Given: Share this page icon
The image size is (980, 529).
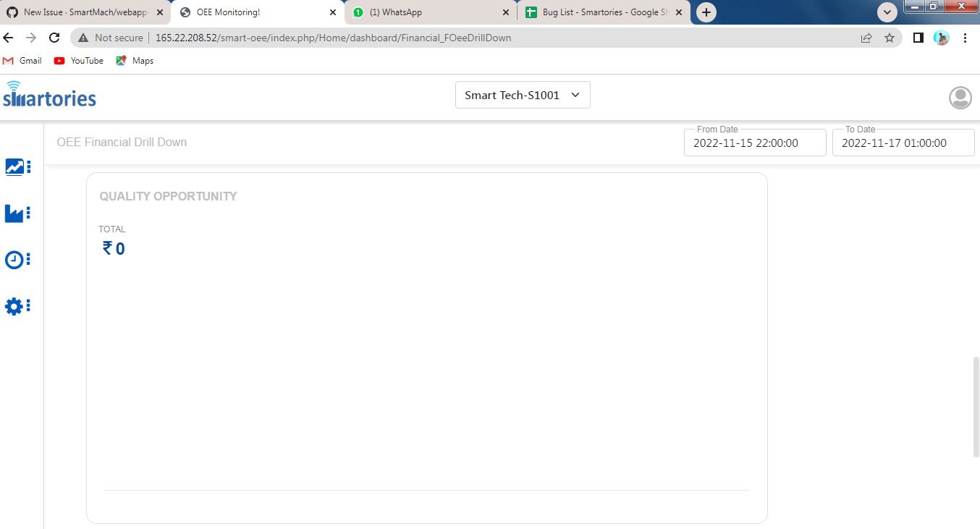Looking at the screenshot, I should (x=866, y=38).
